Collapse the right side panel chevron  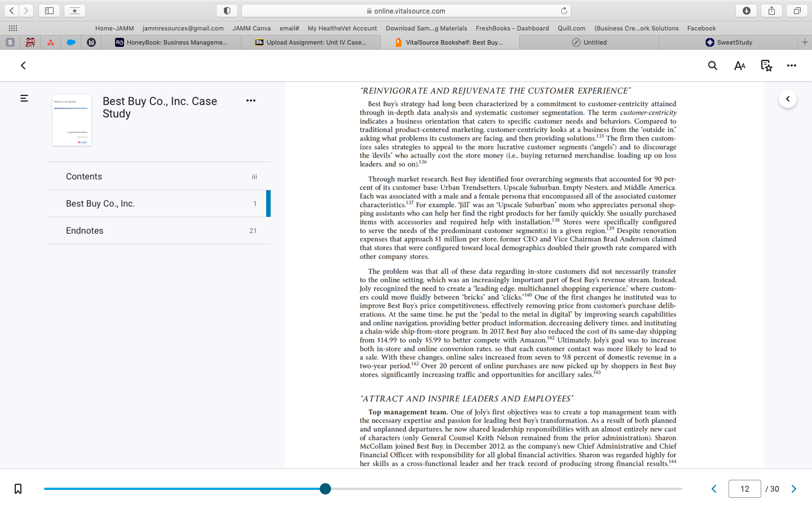click(x=788, y=99)
